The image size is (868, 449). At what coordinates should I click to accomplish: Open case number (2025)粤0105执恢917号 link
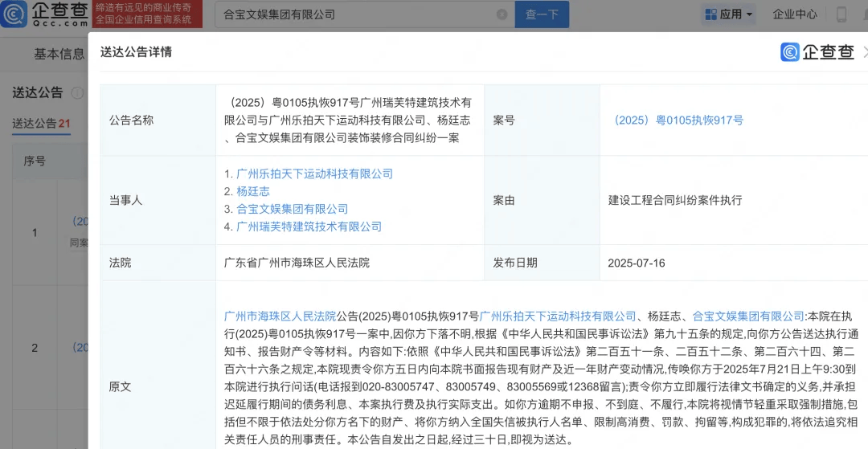676,120
